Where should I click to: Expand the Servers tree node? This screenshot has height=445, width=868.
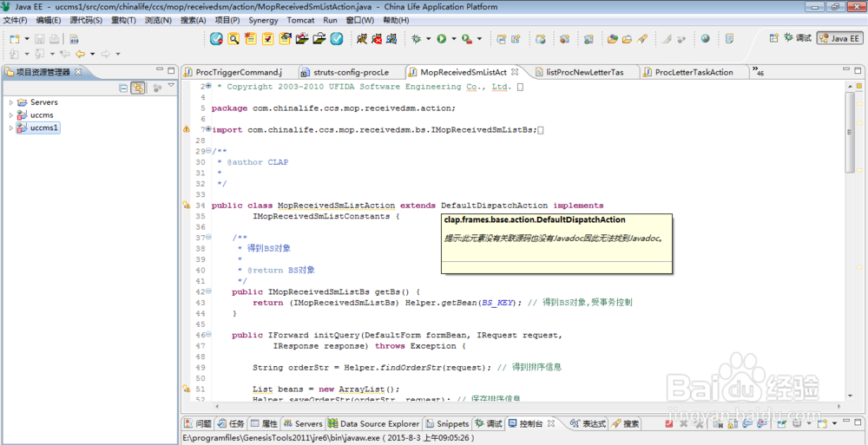(11, 102)
